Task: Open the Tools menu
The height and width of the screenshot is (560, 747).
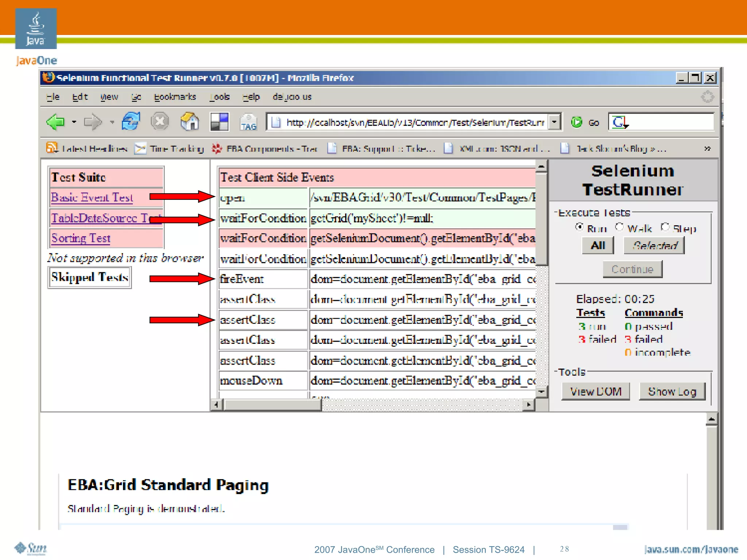Action: point(220,97)
